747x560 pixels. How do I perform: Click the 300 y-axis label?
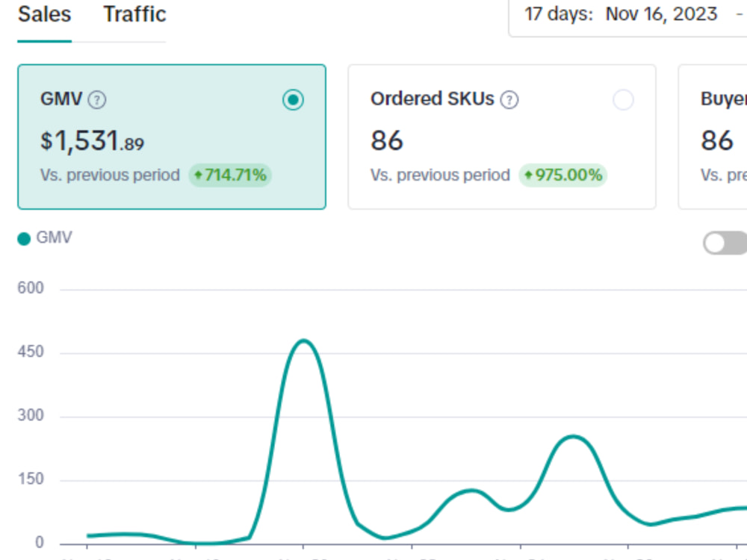tap(31, 415)
